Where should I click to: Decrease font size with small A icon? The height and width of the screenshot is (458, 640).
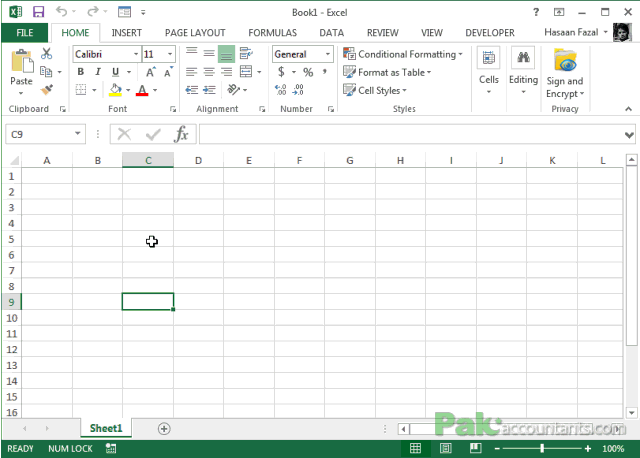(168, 72)
